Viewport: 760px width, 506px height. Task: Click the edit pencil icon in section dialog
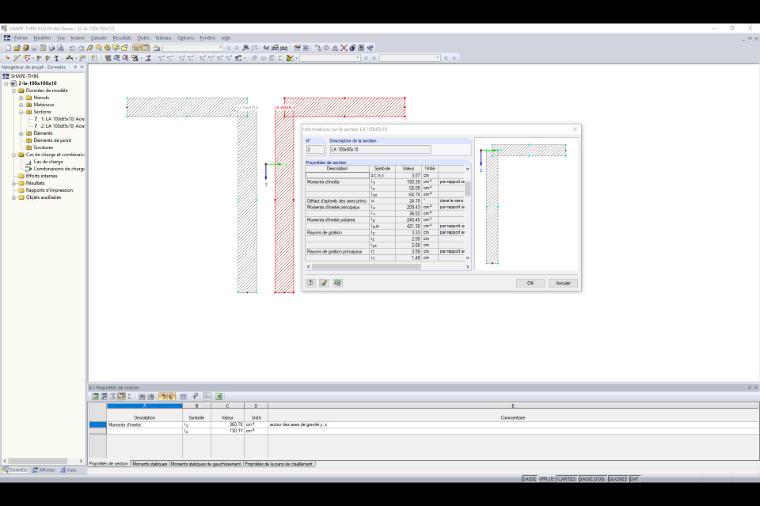tap(324, 283)
